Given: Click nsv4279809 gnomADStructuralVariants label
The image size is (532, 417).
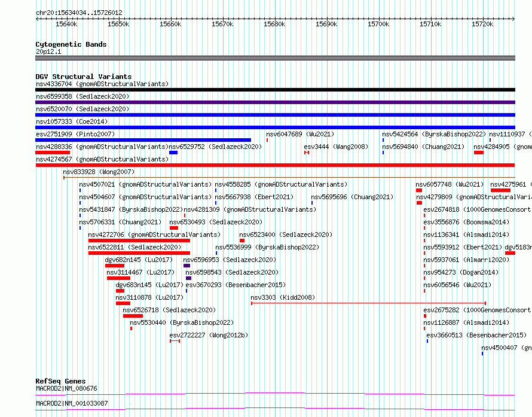Looking at the screenshot, I should [473, 197].
